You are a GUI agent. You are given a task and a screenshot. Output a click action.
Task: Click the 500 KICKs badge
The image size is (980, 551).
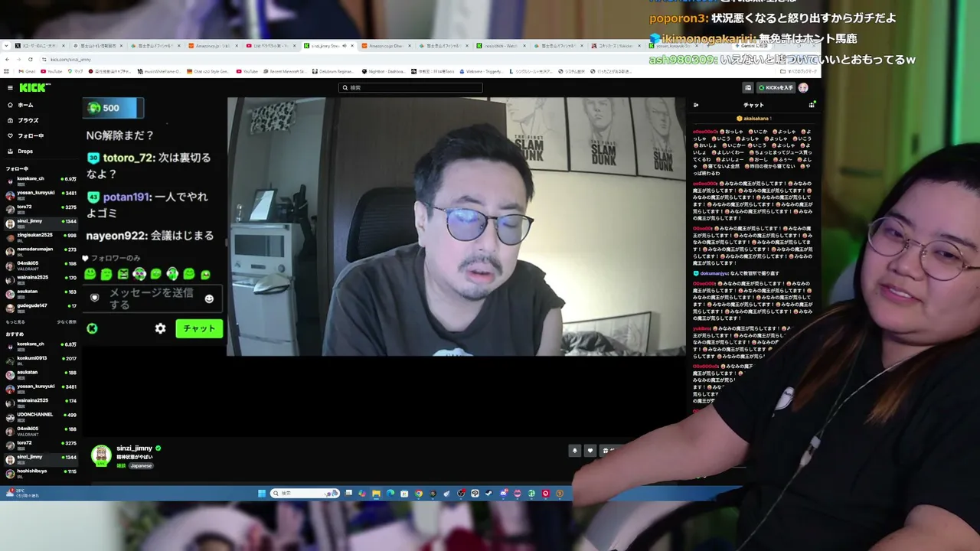(x=113, y=108)
